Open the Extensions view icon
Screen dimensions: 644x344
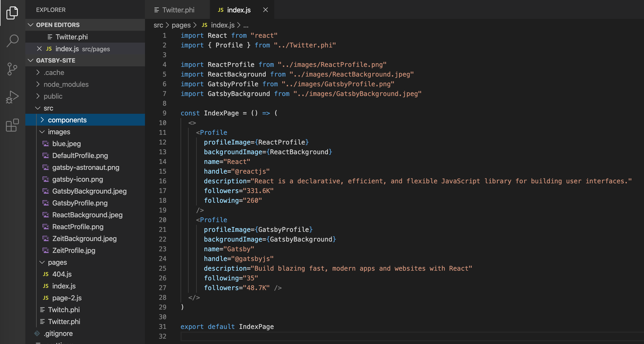point(12,125)
